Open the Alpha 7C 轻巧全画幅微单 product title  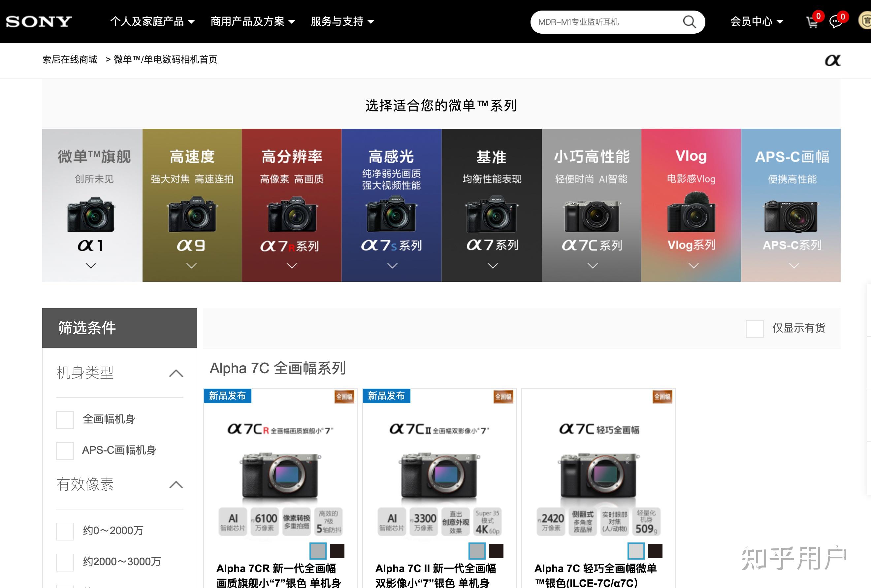tap(596, 575)
